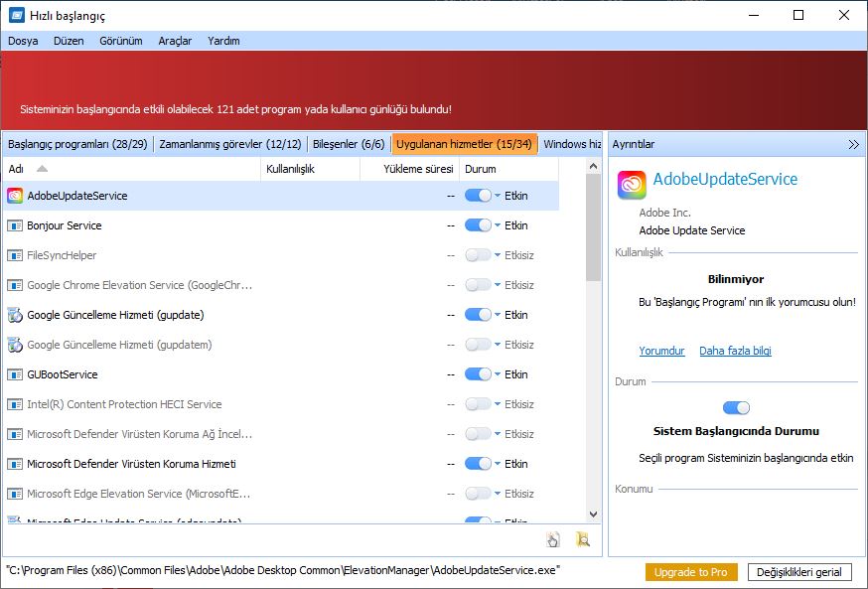
Task: Click the Upgrade to Pro button
Action: pyautogui.click(x=691, y=572)
